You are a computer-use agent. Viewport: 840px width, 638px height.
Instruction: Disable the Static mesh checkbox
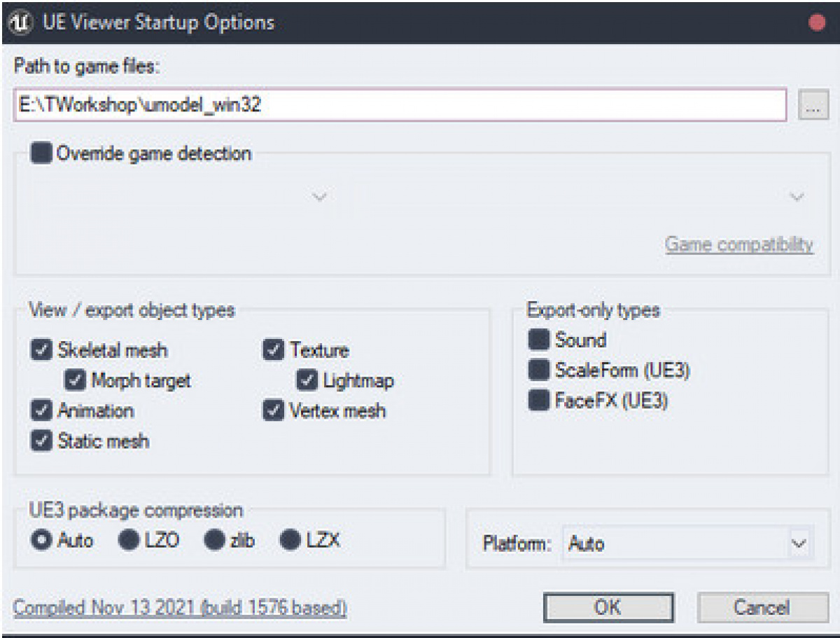click(41, 441)
